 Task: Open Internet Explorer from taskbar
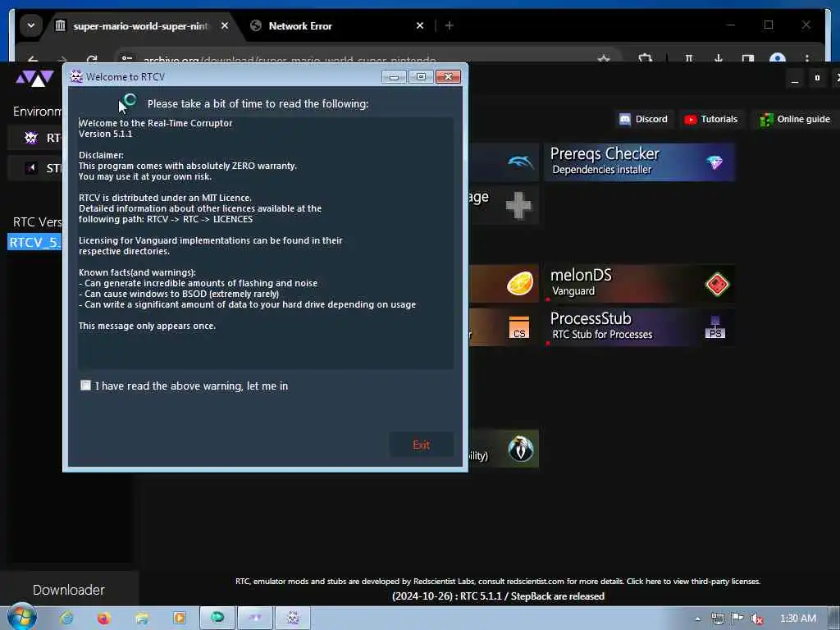tap(66, 619)
